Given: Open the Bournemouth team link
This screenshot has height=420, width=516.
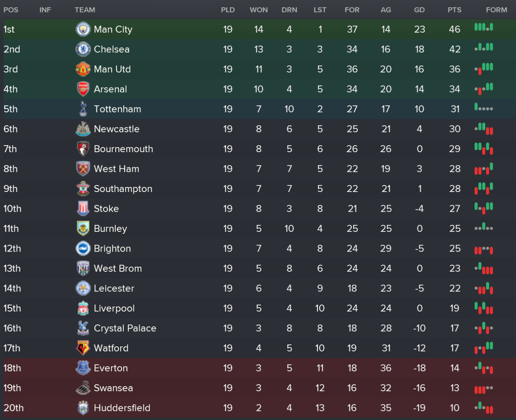Looking at the screenshot, I should 123,149.
